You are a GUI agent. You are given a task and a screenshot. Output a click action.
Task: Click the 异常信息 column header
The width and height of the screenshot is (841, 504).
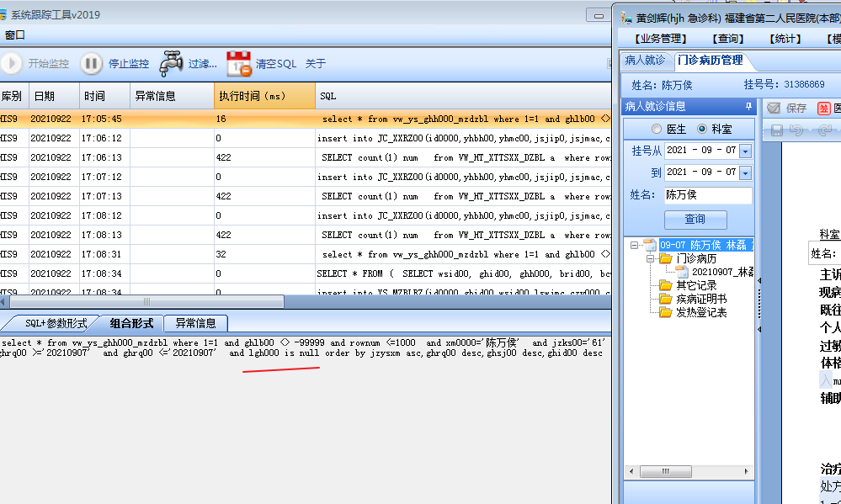[172, 96]
